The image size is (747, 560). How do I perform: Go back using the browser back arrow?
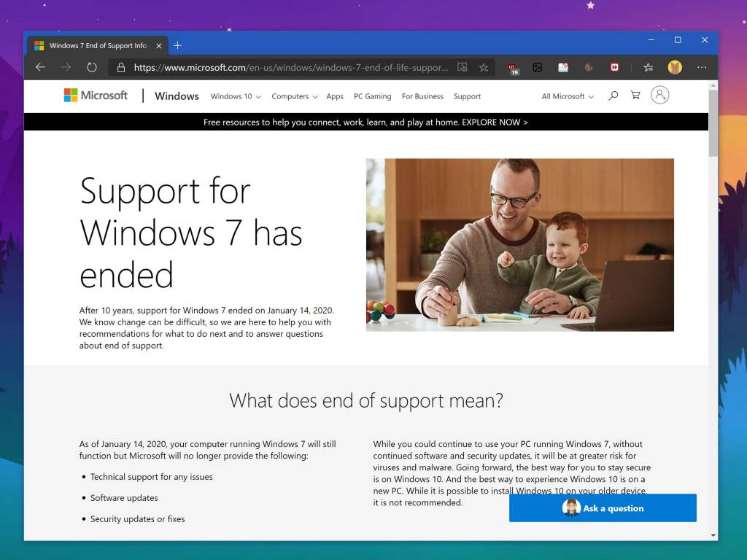(41, 67)
